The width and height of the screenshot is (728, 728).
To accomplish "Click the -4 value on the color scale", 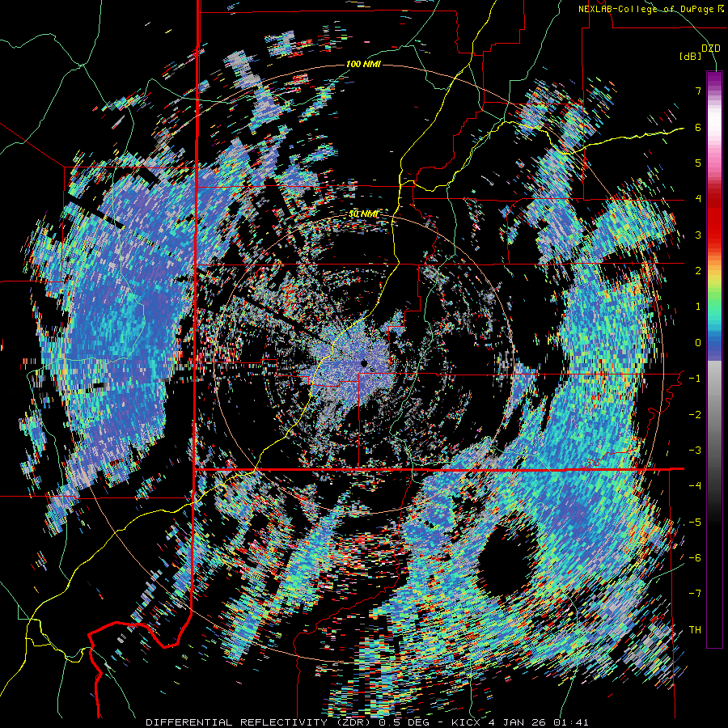I will (695, 486).
